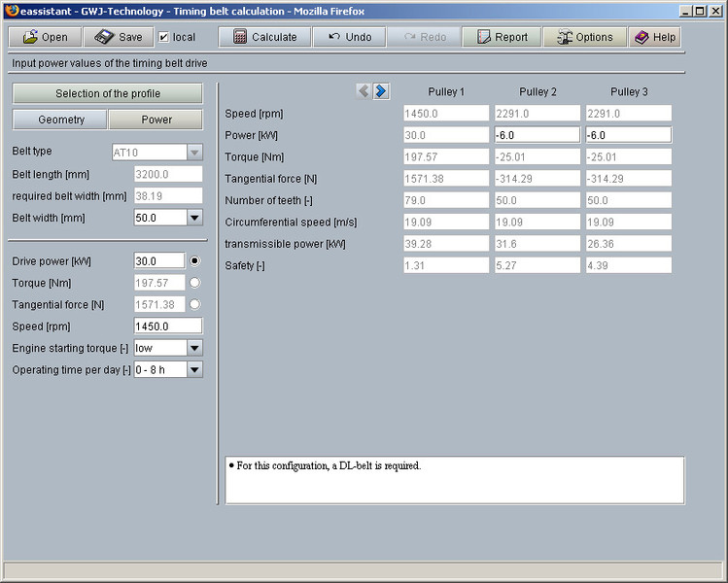Click the Selection of the profile button
Screen dimensions: 728x583
[x=107, y=93]
